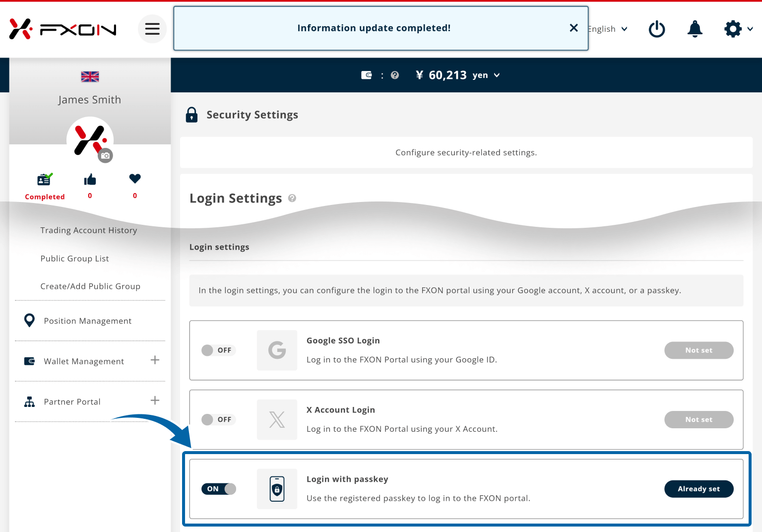Click the Security Settings lock icon
Image resolution: width=762 pixels, height=532 pixels.
point(191,115)
